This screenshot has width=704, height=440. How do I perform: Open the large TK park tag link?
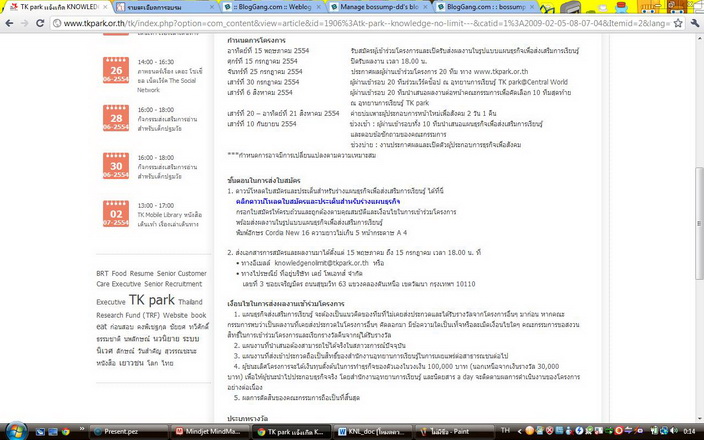(x=151, y=300)
